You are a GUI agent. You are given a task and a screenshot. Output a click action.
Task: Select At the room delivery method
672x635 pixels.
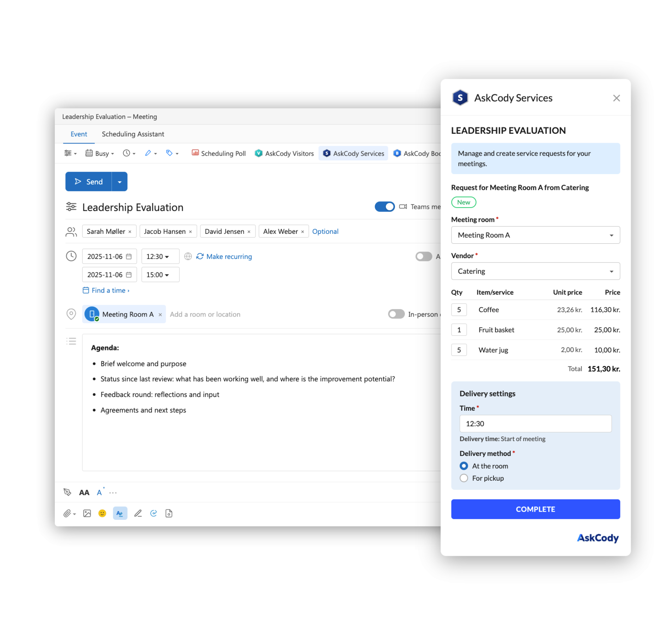pos(464,466)
